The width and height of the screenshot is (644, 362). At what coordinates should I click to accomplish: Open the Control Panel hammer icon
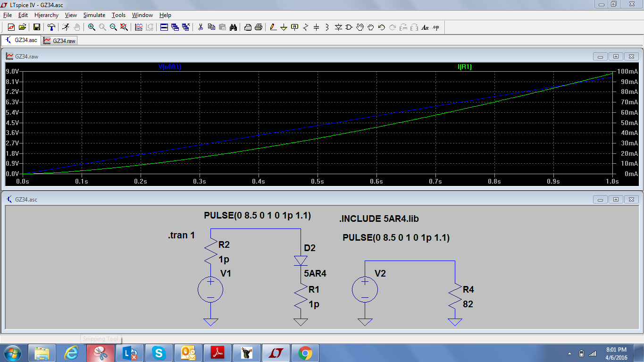coord(52,27)
